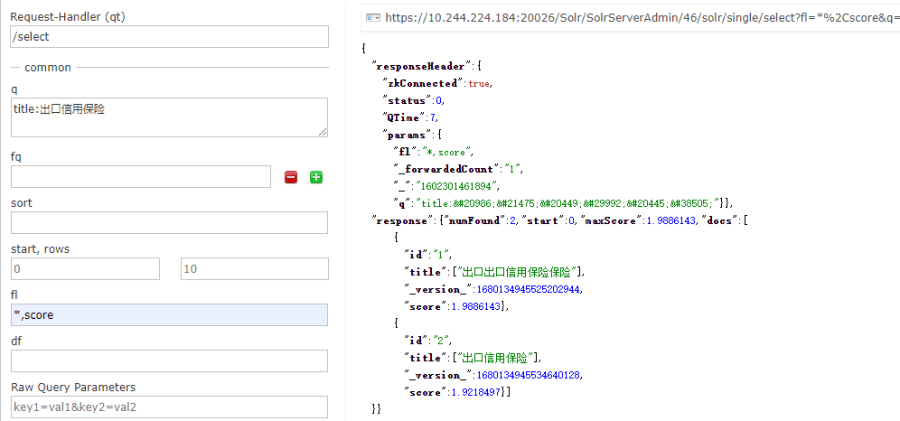900x421 pixels.
Task: Click "zkConnected" key in response
Action: click(x=423, y=83)
